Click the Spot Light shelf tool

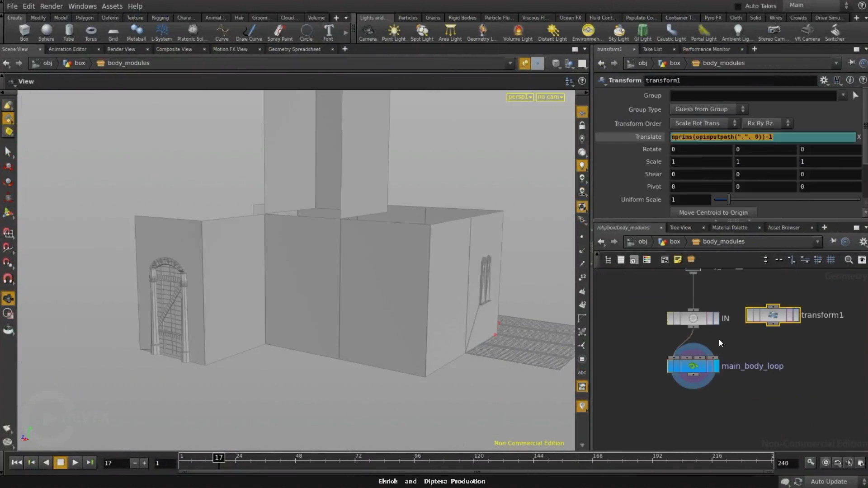(422, 32)
